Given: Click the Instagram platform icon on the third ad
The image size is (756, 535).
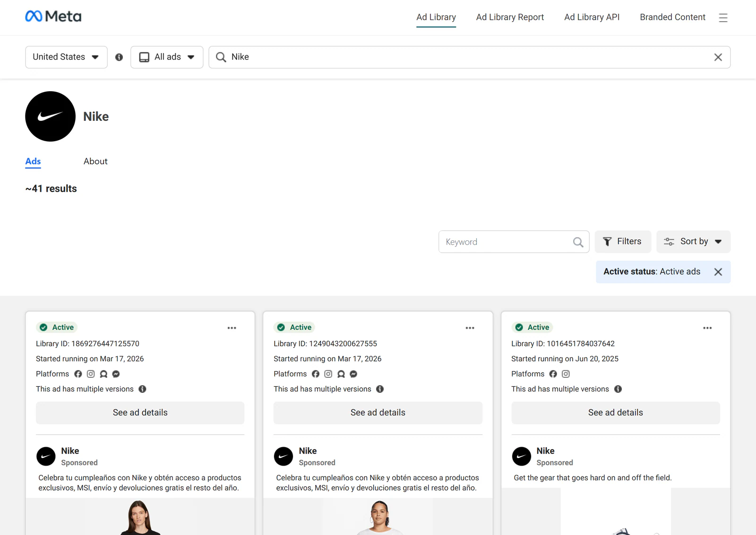Looking at the screenshot, I should tap(566, 374).
